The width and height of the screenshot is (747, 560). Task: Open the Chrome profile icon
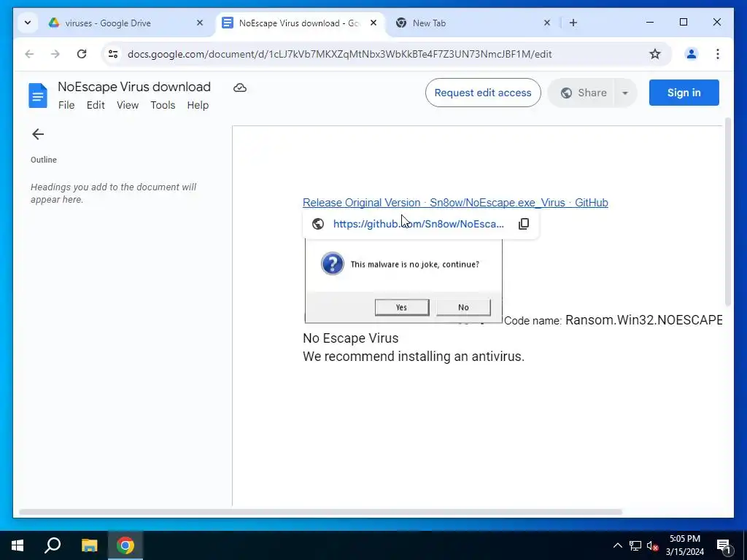pos(692,54)
